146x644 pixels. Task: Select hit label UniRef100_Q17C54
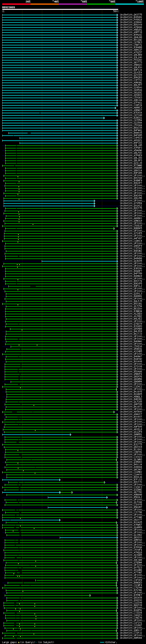tap(131, 306)
